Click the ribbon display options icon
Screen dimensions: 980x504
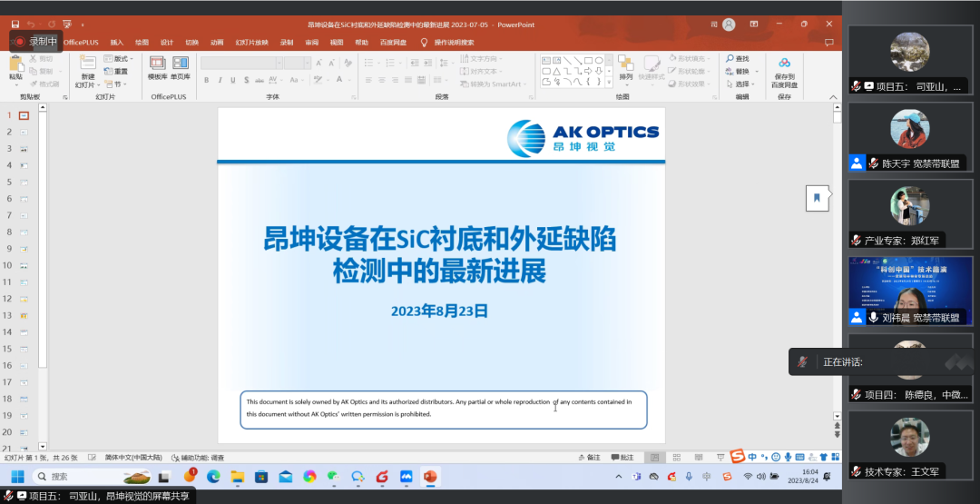pos(754,25)
